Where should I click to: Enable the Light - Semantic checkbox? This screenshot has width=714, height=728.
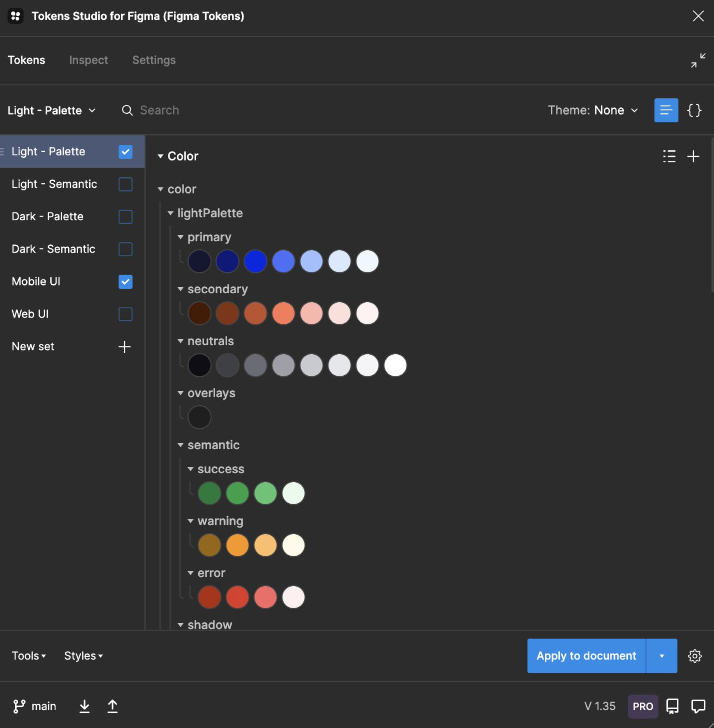(125, 184)
